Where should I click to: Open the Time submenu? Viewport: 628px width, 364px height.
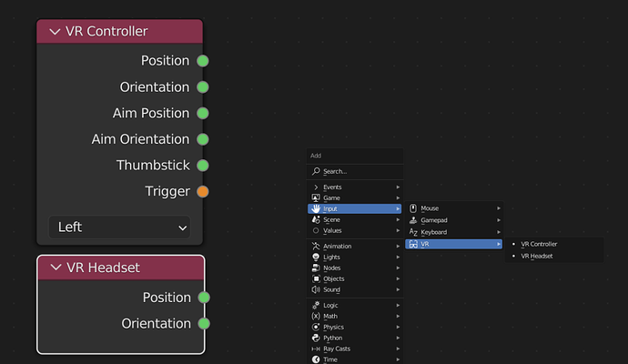click(355, 359)
